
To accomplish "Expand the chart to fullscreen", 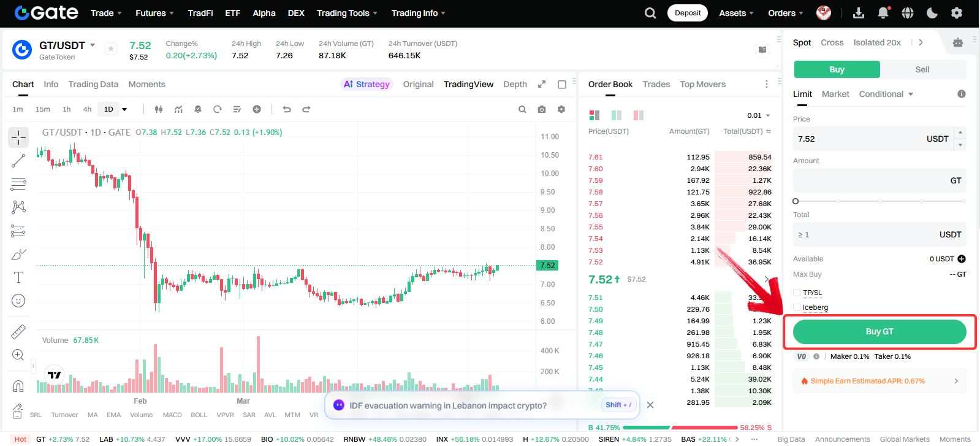I will [x=542, y=84].
